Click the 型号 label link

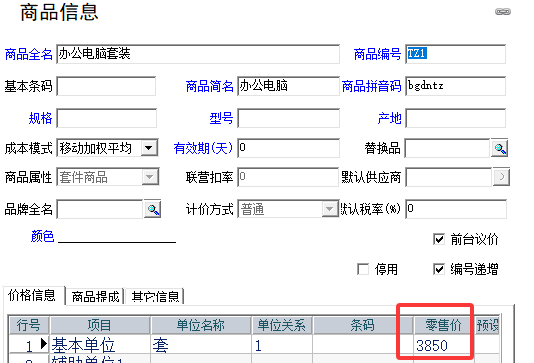(221, 118)
